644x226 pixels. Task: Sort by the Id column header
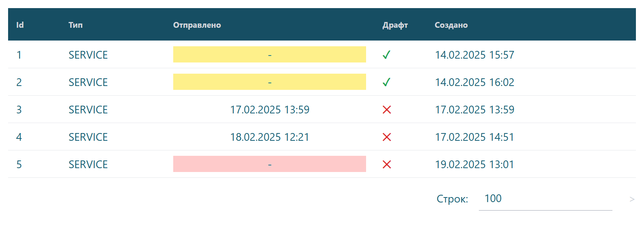click(20, 25)
